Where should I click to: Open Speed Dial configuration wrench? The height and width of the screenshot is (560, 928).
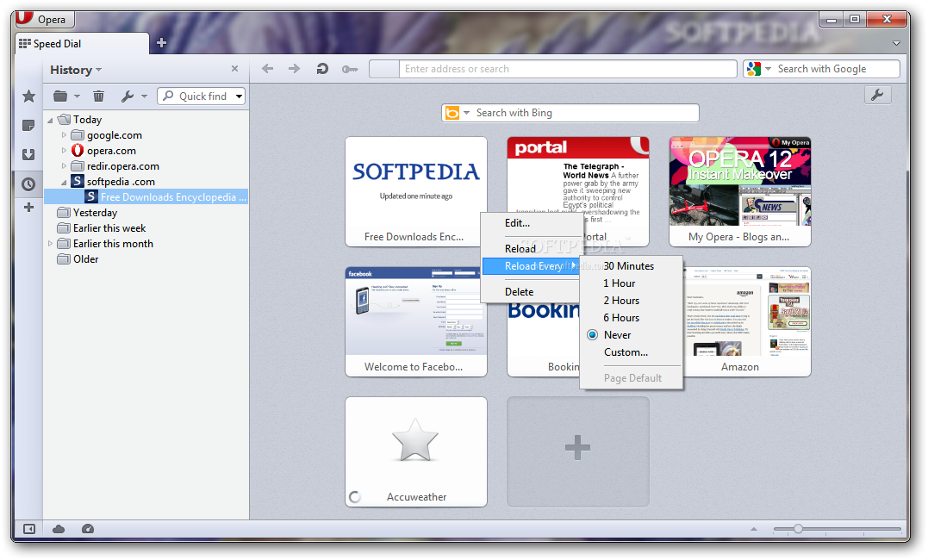click(x=877, y=95)
